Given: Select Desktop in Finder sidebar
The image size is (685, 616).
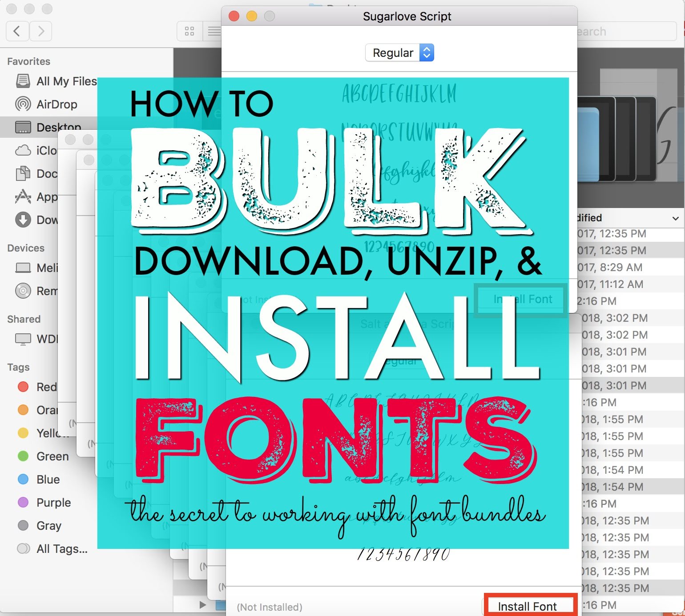Looking at the screenshot, I should 48,128.
